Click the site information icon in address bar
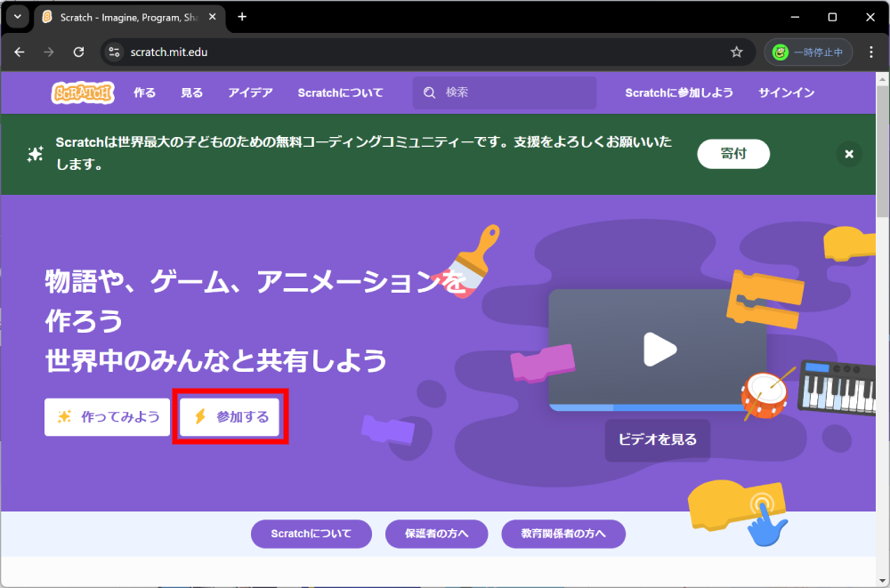 114,52
